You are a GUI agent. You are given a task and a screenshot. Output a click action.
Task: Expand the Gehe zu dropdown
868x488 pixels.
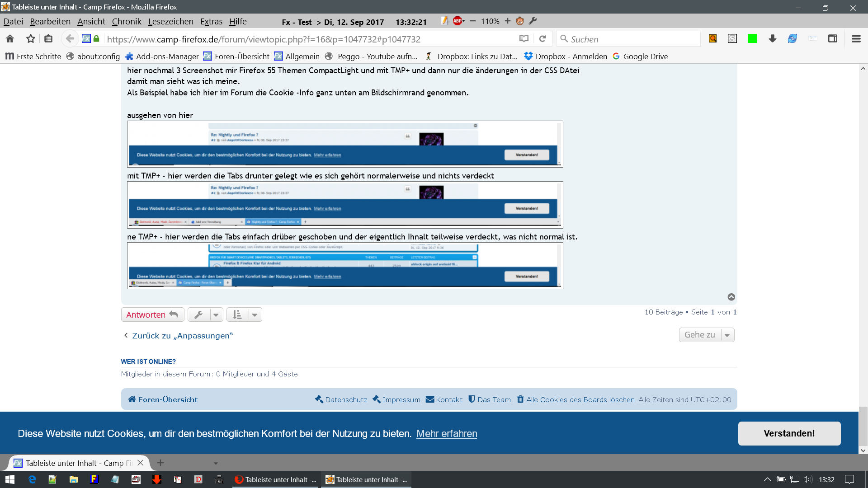(x=706, y=335)
